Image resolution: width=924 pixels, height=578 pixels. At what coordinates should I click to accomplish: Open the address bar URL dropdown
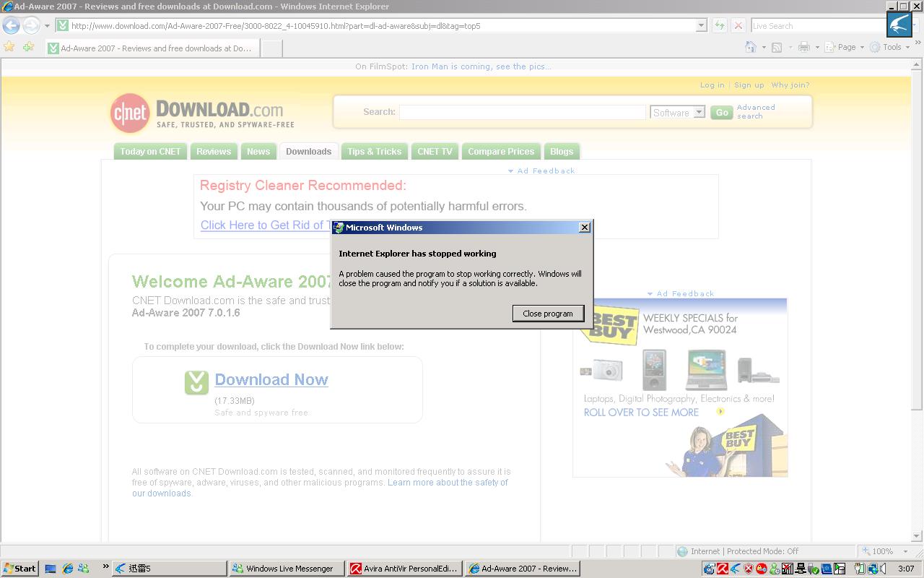click(700, 26)
